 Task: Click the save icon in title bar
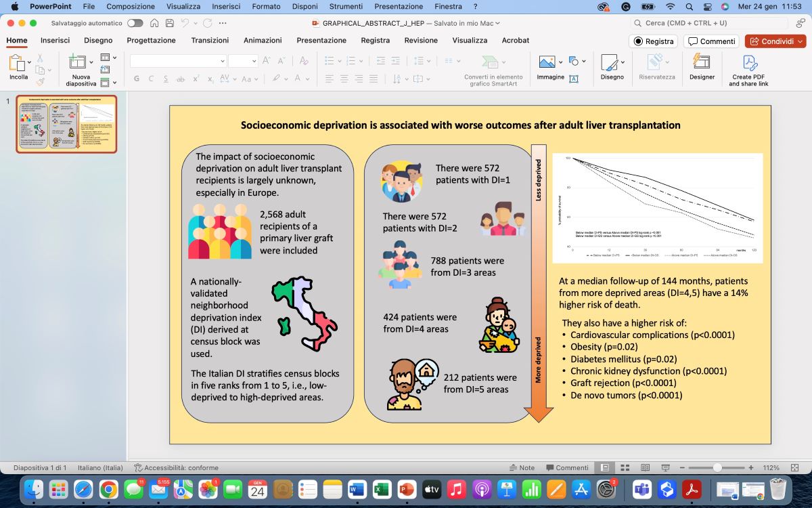pos(169,23)
